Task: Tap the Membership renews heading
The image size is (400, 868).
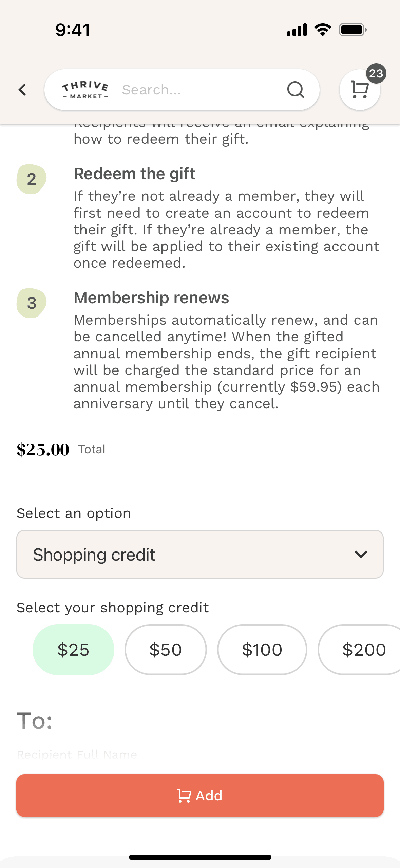Action: [151, 298]
